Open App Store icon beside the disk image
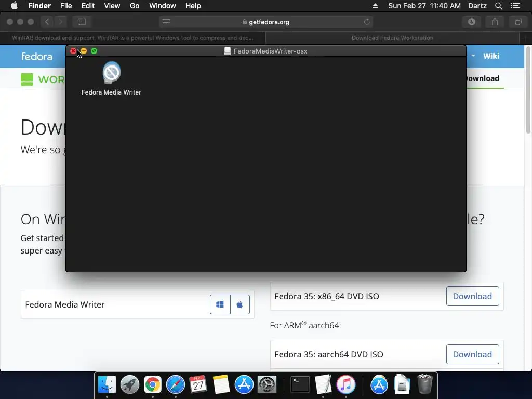The image size is (532, 399). [379, 384]
